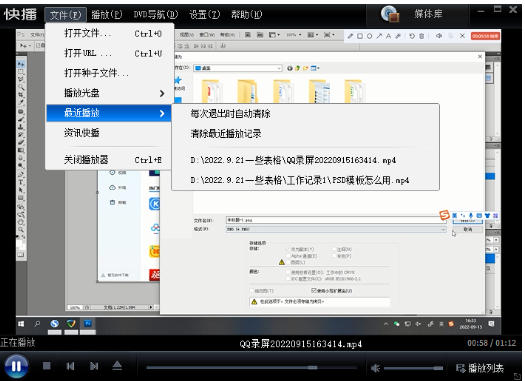The width and height of the screenshot is (525, 381).
Task: Click the now-playing title QQ录屏20220915163414.mp4 below video
Action: tap(300, 344)
